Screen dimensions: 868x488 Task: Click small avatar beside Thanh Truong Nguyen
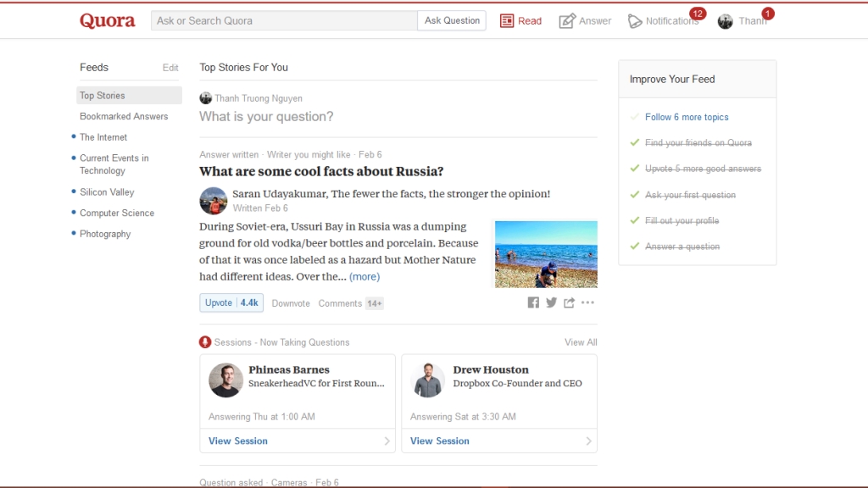(x=205, y=98)
